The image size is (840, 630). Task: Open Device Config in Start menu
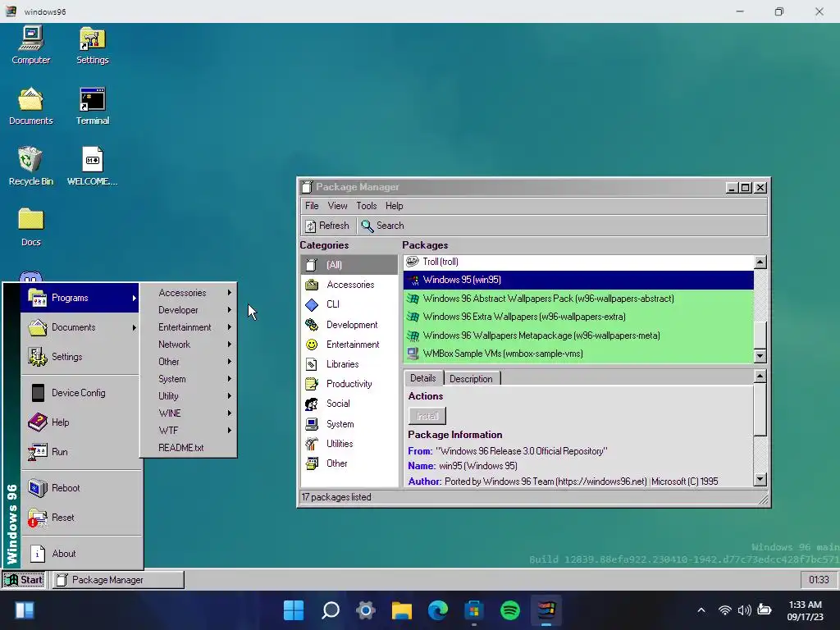[x=80, y=393]
